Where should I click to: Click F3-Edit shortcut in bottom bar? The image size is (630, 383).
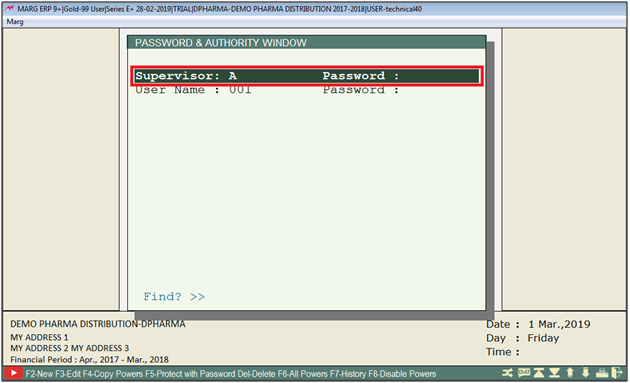click(68, 374)
